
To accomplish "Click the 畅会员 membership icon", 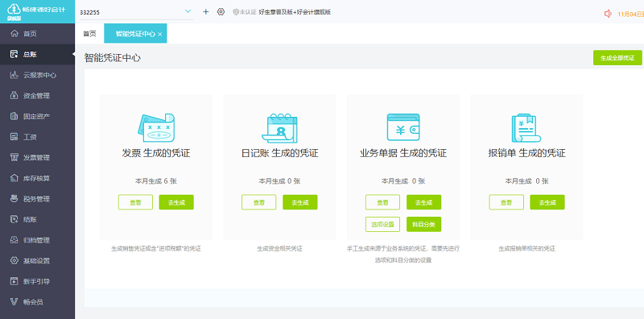I will pos(14,302).
